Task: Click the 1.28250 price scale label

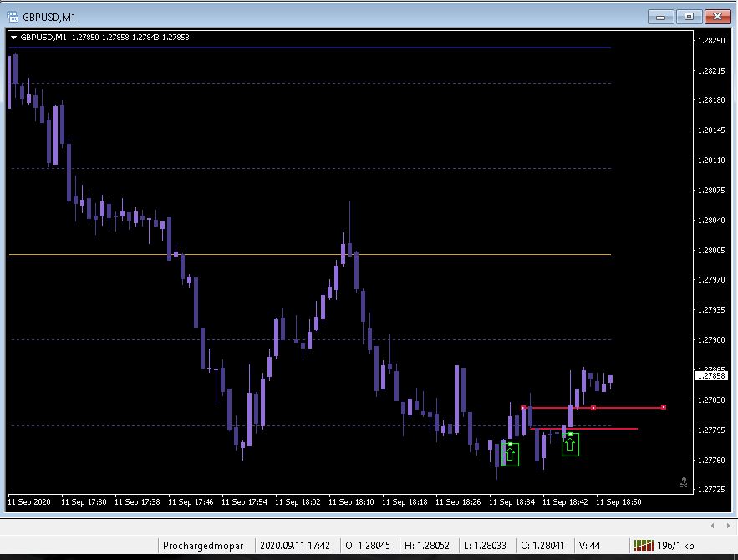Action: 711,41
